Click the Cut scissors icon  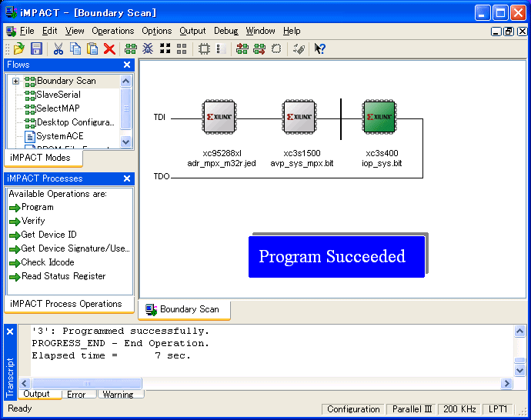[58, 48]
